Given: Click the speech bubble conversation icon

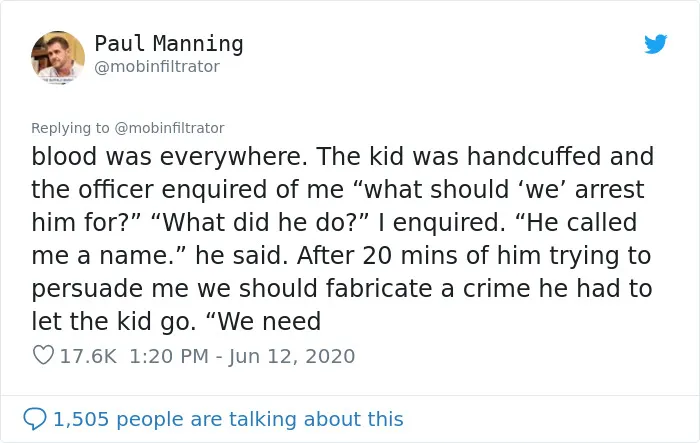Looking at the screenshot, I should (x=34, y=419).
